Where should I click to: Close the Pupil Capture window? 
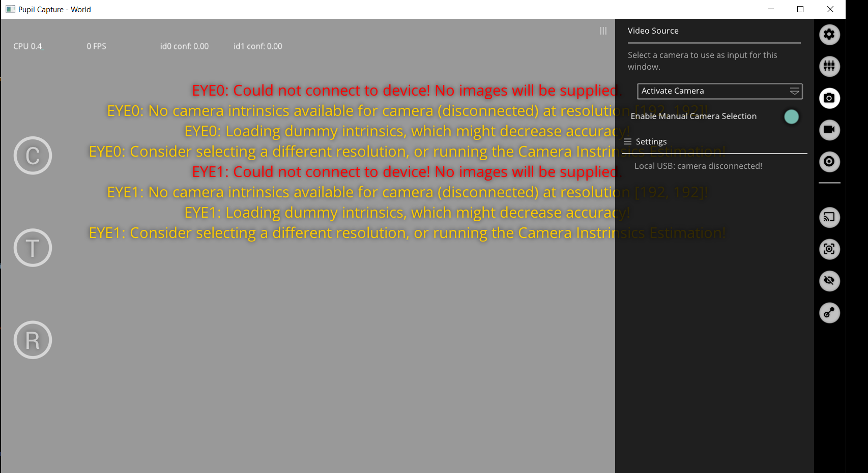[x=830, y=9]
